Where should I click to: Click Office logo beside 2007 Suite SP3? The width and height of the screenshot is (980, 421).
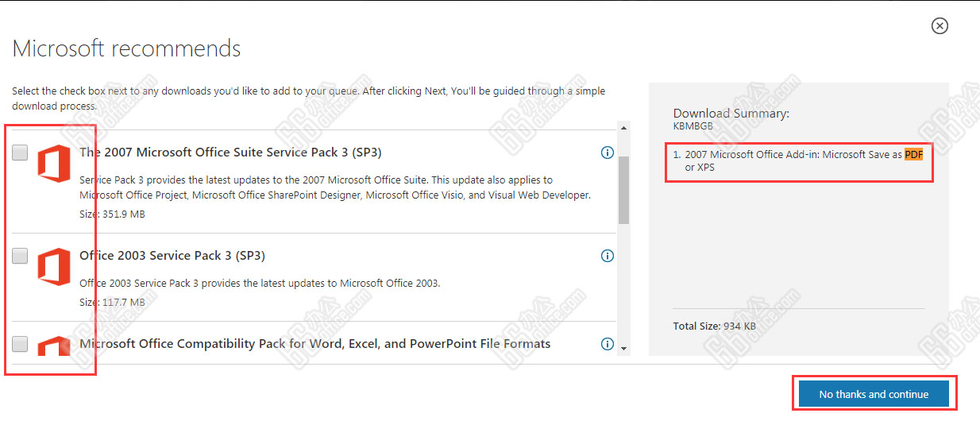[54, 162]
